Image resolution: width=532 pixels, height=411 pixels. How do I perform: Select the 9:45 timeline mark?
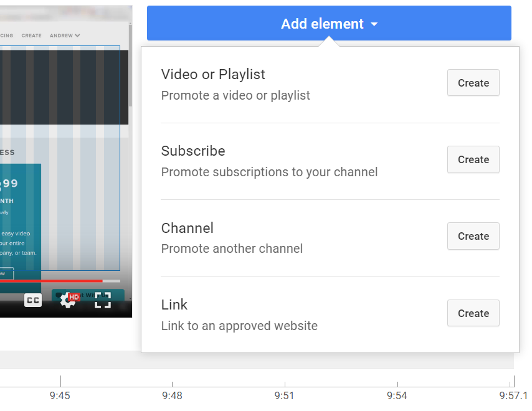pyautogui.click(x=60, y=395)
